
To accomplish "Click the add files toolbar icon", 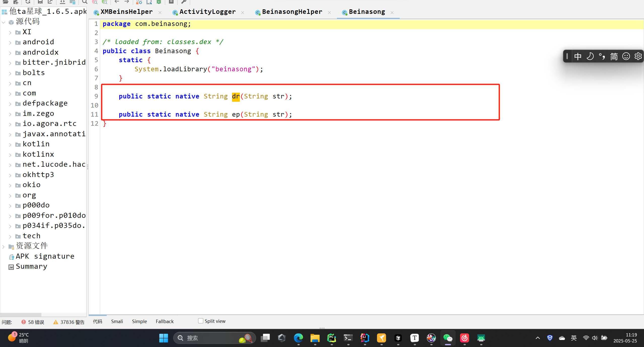I will [x=16, y=2].
